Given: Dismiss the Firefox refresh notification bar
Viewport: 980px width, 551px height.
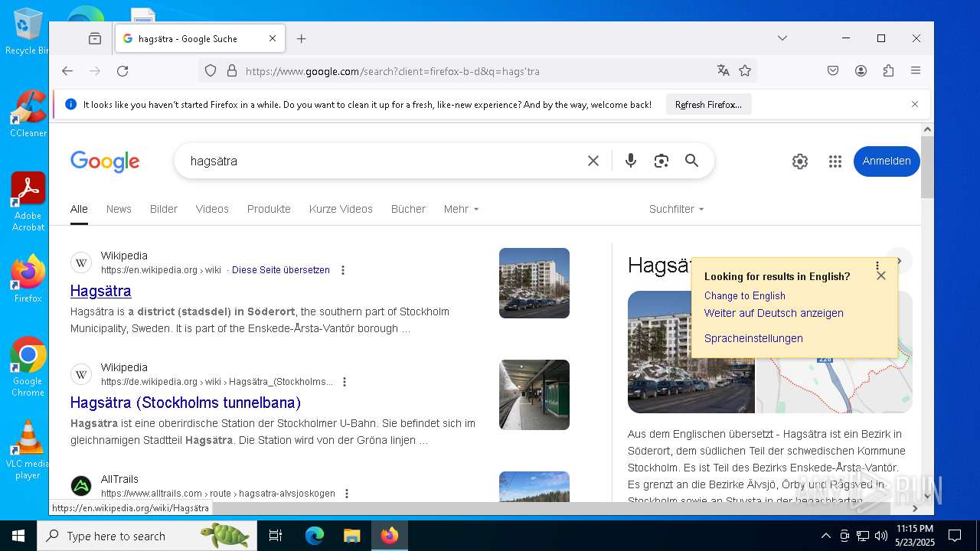Looking at the screenshot, I should click(x=914, y=104).
